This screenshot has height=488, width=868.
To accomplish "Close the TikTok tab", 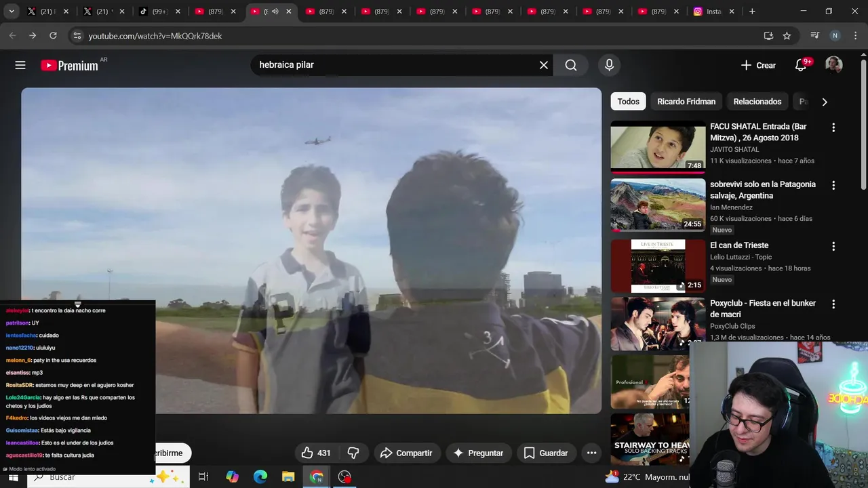I will click(178, 12).
